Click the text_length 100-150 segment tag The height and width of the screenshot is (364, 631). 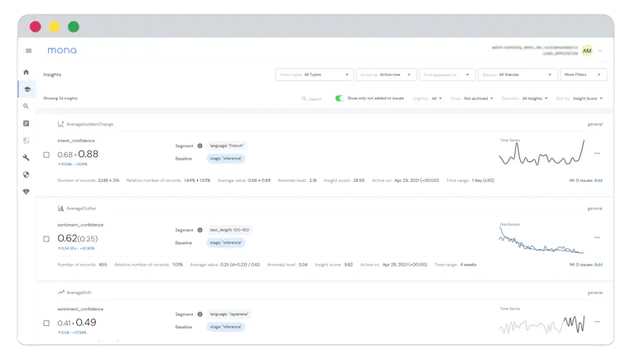click(229, 230)
